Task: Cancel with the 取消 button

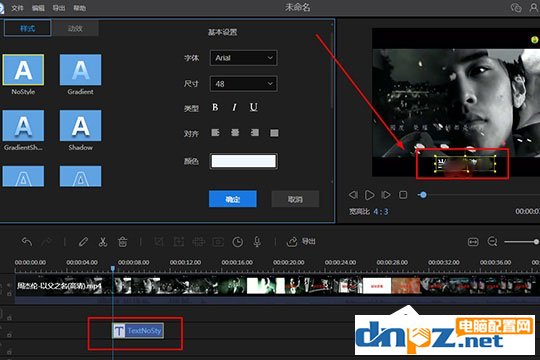Action: (295, 199)
